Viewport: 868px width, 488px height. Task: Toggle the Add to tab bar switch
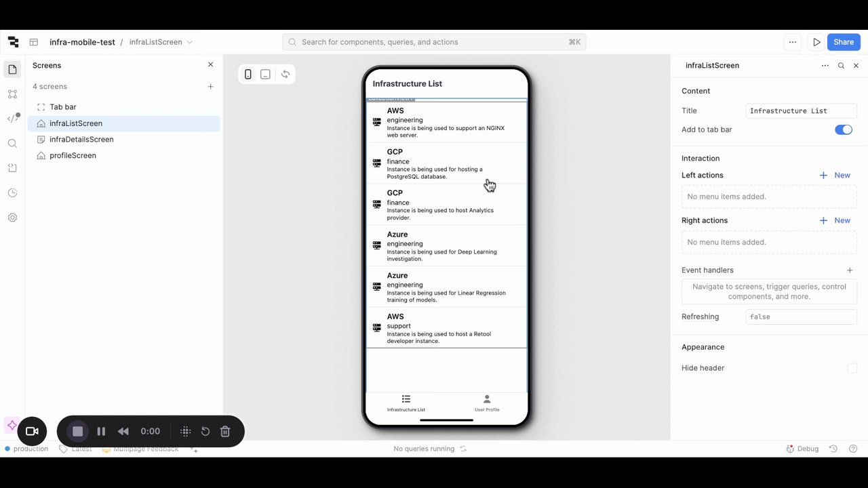(844, 129)
